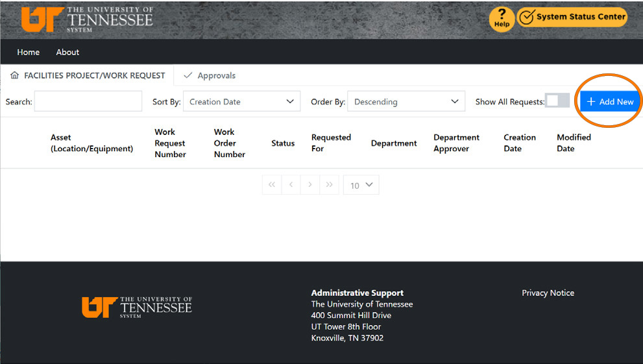Click the Status column header
Viewport: 643px width, 364px height.
(x=283, y=143)
